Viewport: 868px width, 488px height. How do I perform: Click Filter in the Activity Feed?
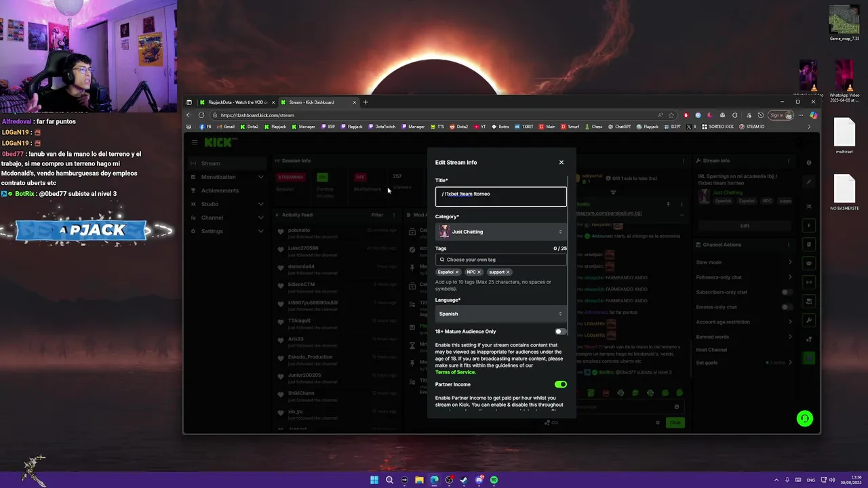click(x=377, y=215)
